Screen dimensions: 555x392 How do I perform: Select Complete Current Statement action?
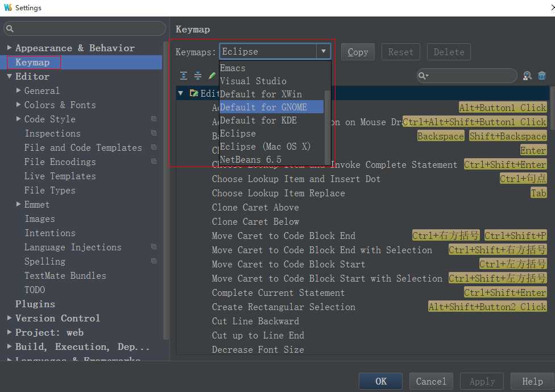278,292
